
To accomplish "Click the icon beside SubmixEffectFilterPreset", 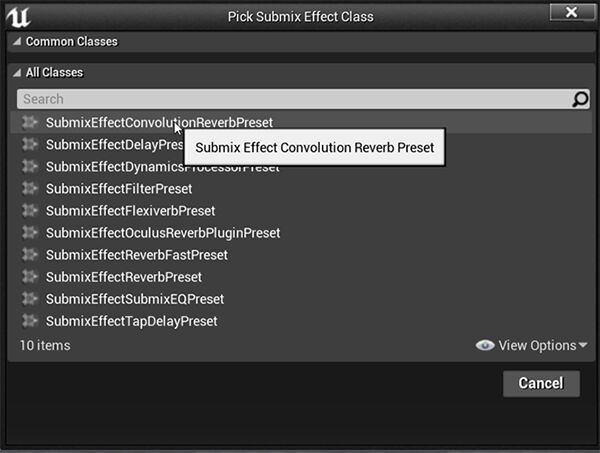I will pyautogui.click(x=30, y=188).
